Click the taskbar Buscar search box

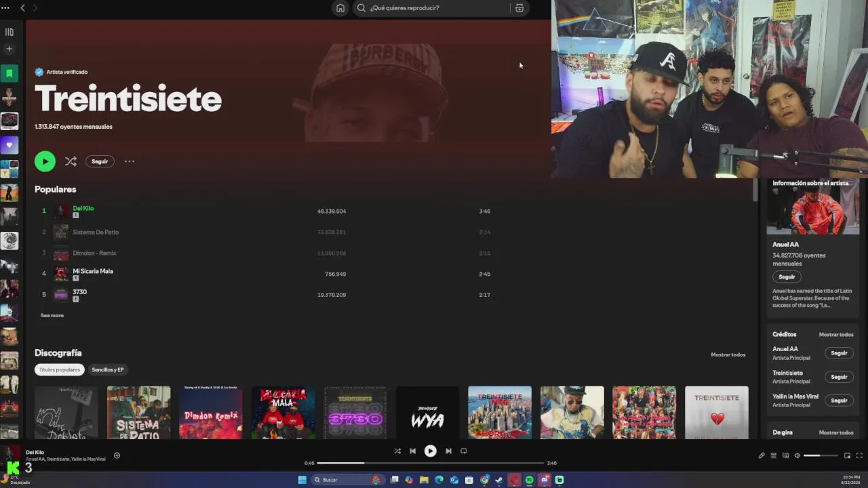[x=347, y=480]
